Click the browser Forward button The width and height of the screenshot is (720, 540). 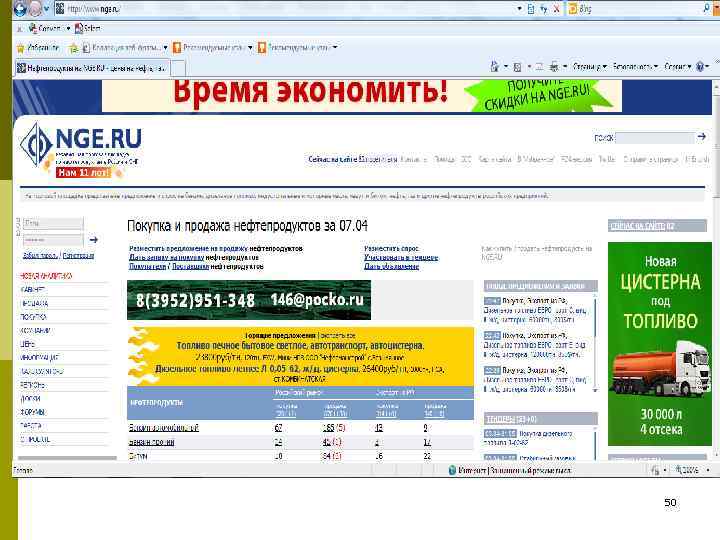coord(36,8)
